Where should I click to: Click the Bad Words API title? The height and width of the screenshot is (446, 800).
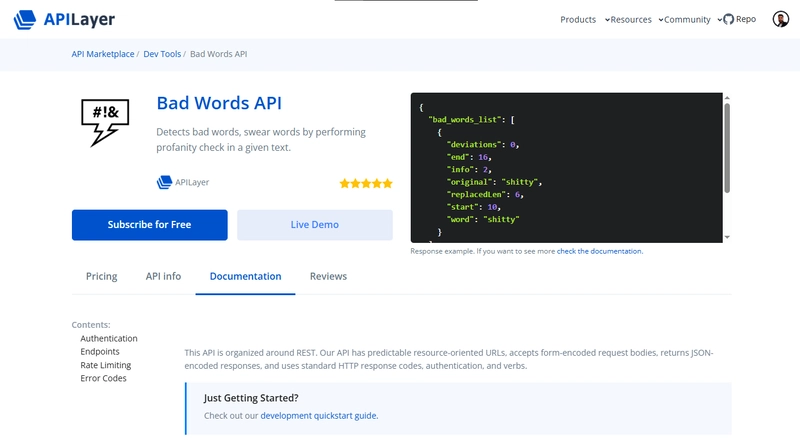click(x=219, y=103)
